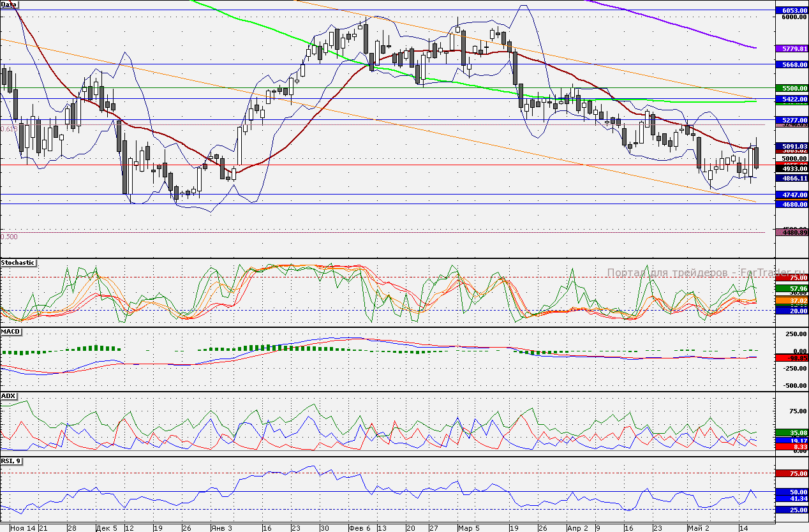The height and width of the screenshot is (532, 809).
Task: Select the 4480.89 Fibonacci price tag
Action: tap(791, 233)
